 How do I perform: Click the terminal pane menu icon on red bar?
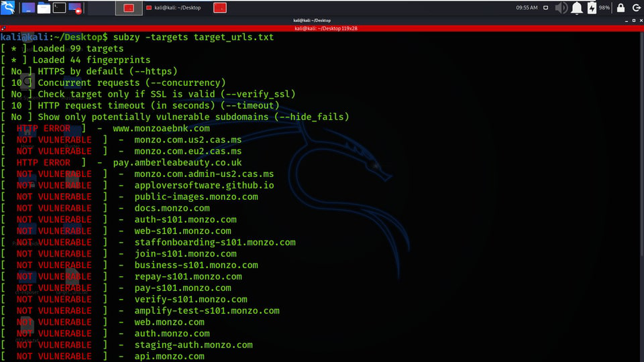click(3, 28)
